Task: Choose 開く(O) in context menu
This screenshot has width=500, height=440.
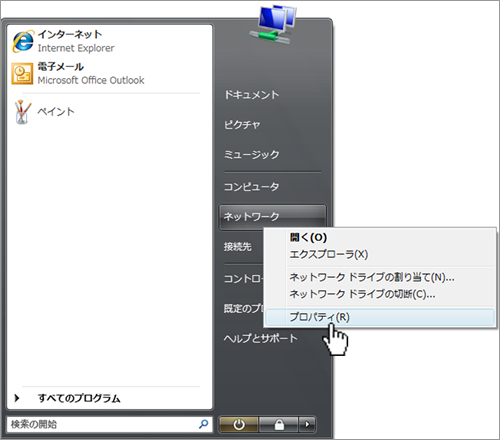Action: (308, 237)
